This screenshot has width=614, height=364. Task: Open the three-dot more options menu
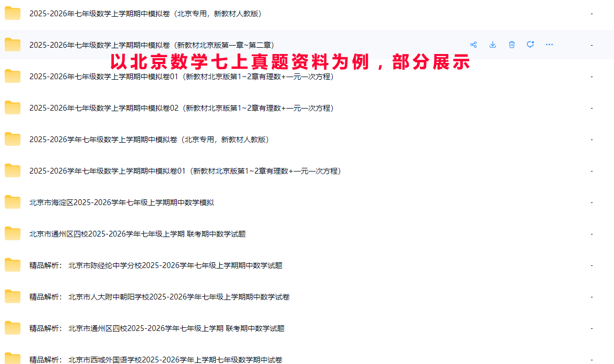tap(549, 45)
